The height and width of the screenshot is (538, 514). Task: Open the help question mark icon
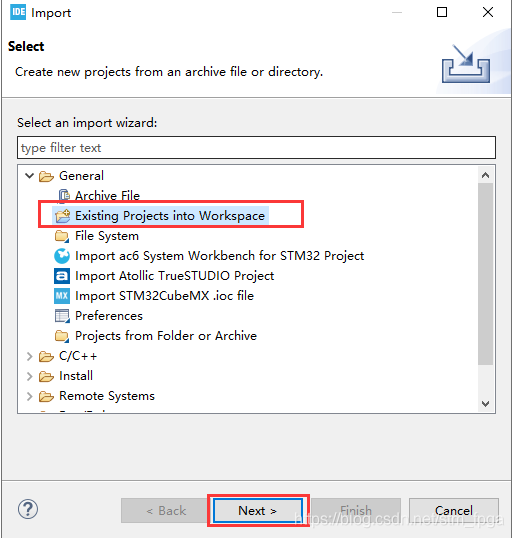pos(28,509)
